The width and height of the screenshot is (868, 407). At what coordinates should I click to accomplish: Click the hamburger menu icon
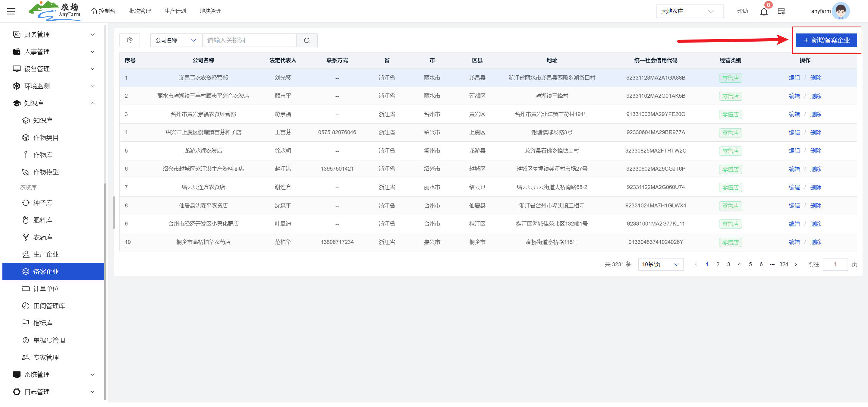11,11
